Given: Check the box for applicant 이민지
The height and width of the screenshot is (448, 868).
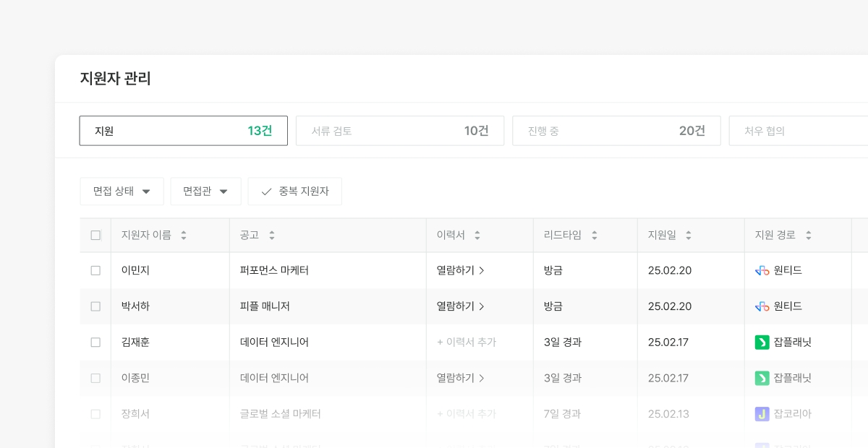Looking at the screenshot, I should click(95, 270).
